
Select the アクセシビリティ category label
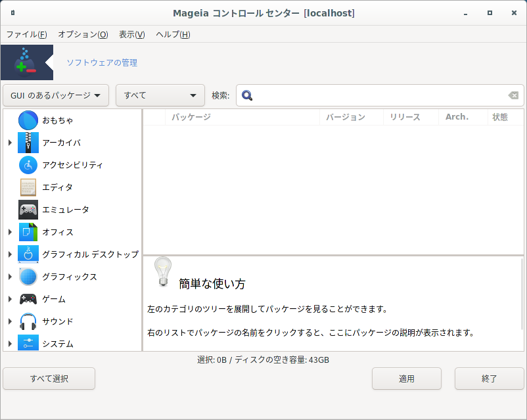tap(72, 165)
